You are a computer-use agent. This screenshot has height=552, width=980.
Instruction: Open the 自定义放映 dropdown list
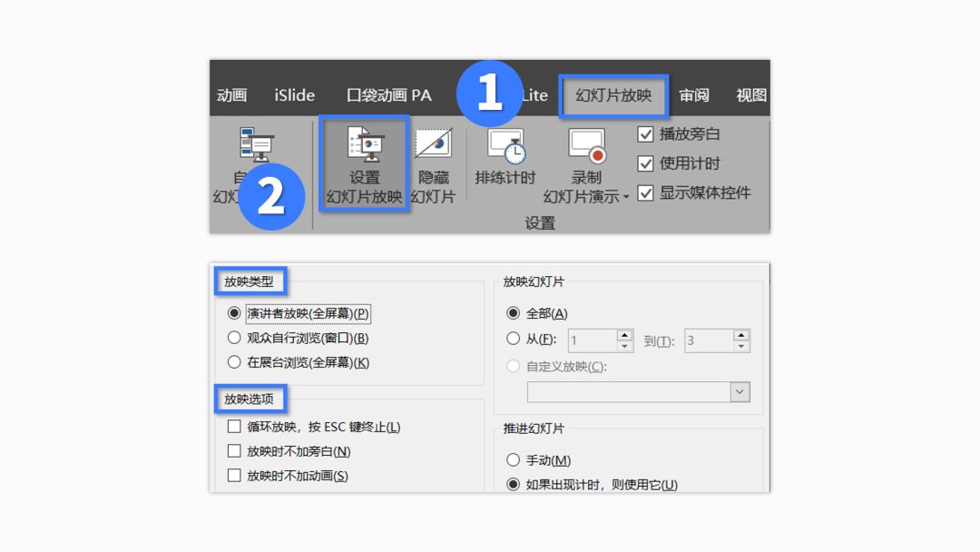click(x=740, y=392)
